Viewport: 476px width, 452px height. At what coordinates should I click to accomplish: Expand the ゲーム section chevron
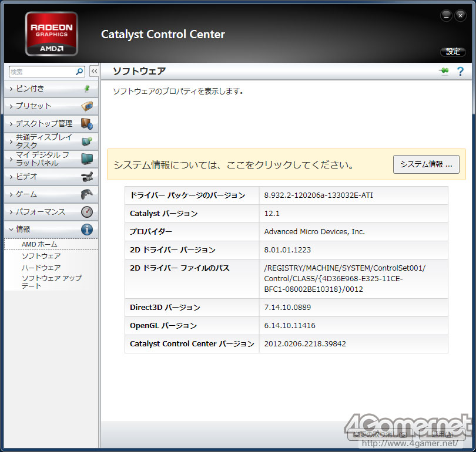tap(11, 194)
